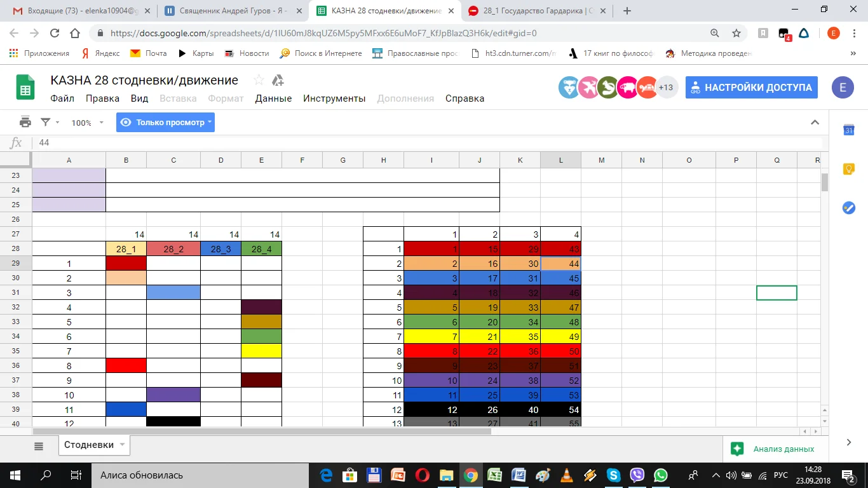Open the Данные menu
The width and height of the screenshot is (868, 488).
(x=273, y=98)
